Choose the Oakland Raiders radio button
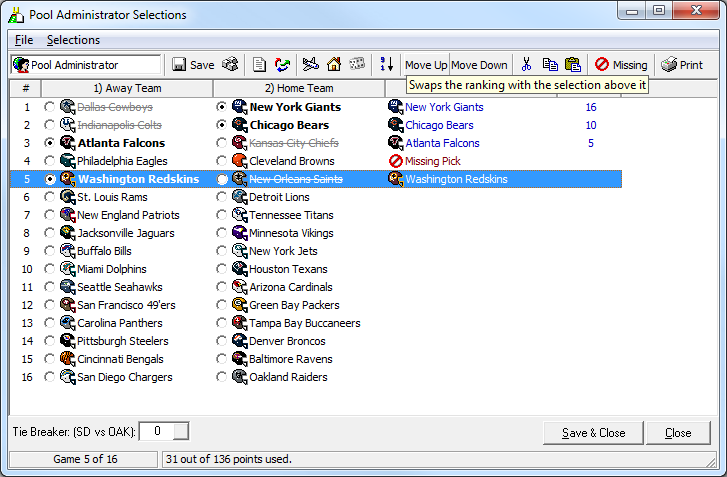This screenshot has width=727, height=477. [x=222, y=377]
